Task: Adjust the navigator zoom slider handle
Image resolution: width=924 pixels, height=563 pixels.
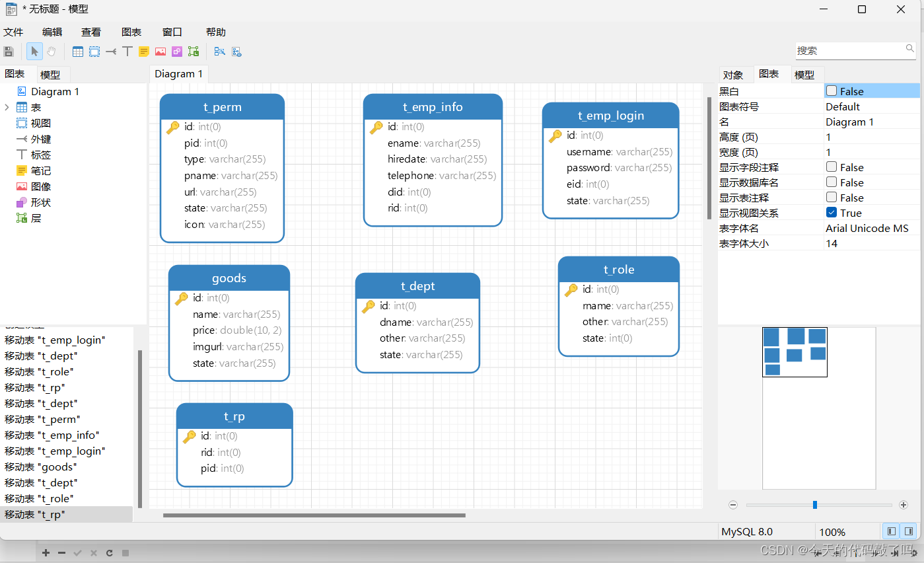Action: point(815,505)
